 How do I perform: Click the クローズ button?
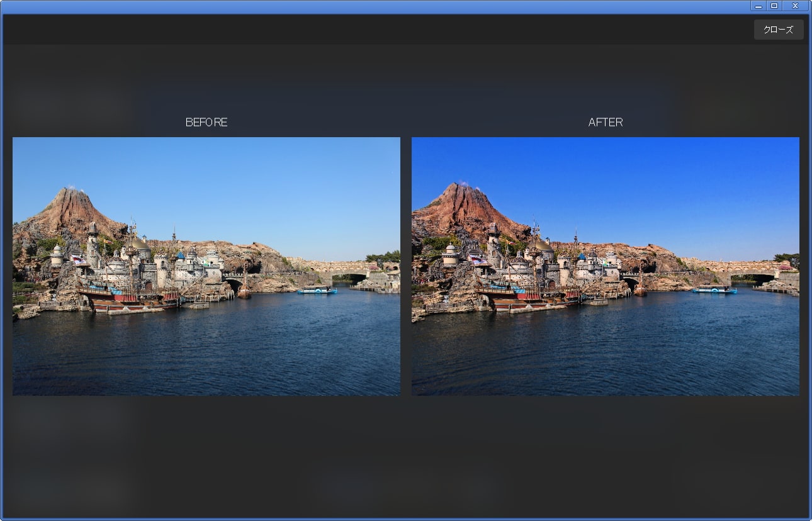pos(778,30)
